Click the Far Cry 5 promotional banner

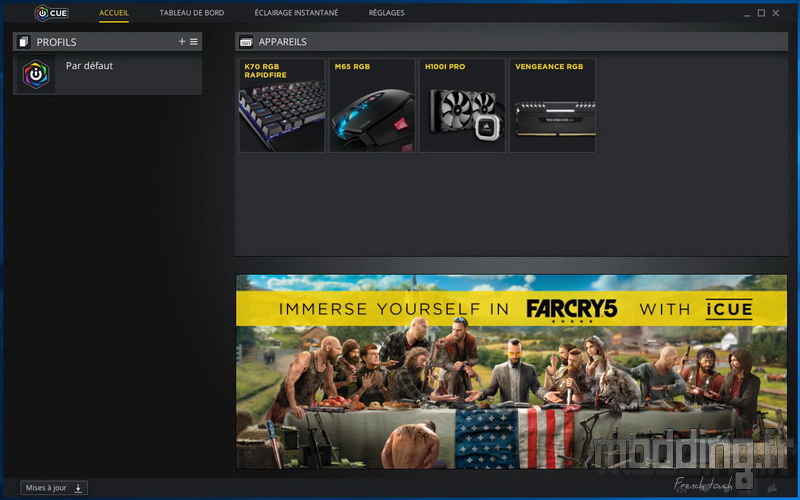click(x=511, y=371)
